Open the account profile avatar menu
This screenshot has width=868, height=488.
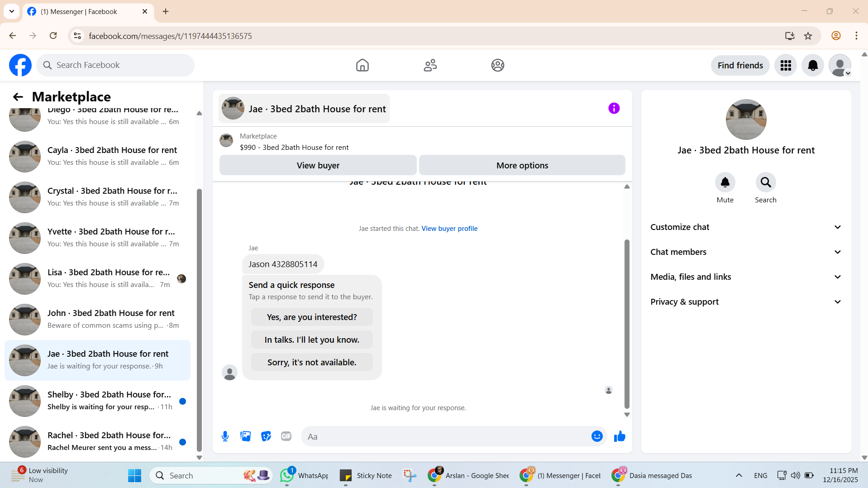click(x=840, y=65)
